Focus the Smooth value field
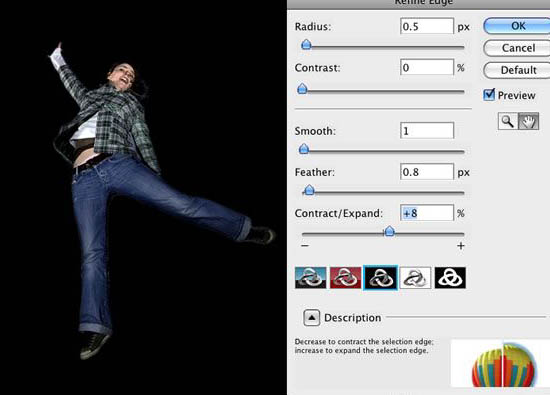Image resolution: width=550 pixels, height=395 pixels. pyautogui.click(x=427, y=130)
